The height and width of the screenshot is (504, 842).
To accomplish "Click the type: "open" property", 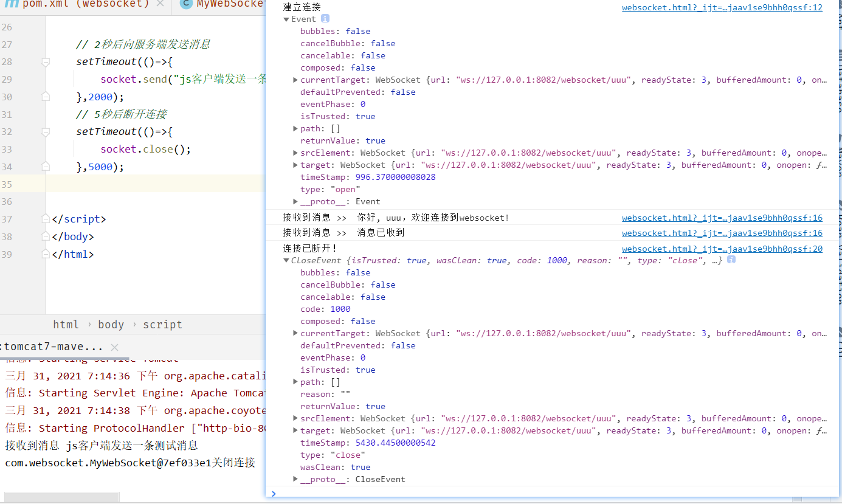I will tap(330, 189).
